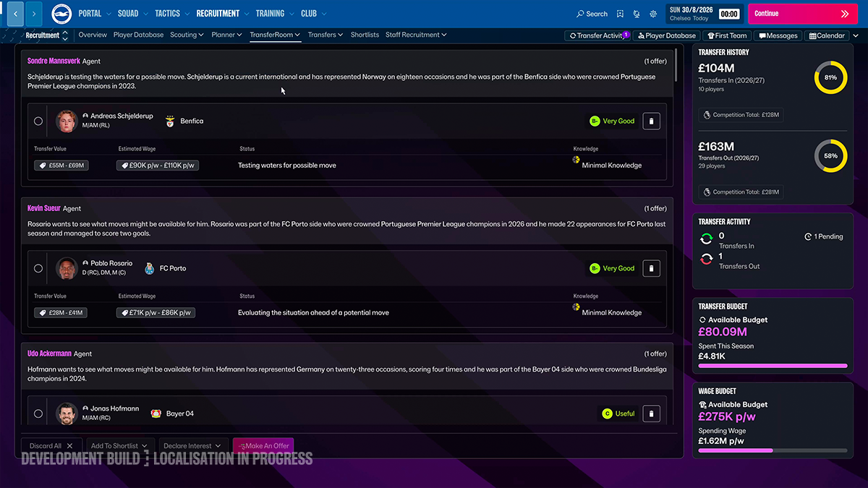
Task: Open the Brighton club crest
Action: pyautogui.click(x=61, y=13)
